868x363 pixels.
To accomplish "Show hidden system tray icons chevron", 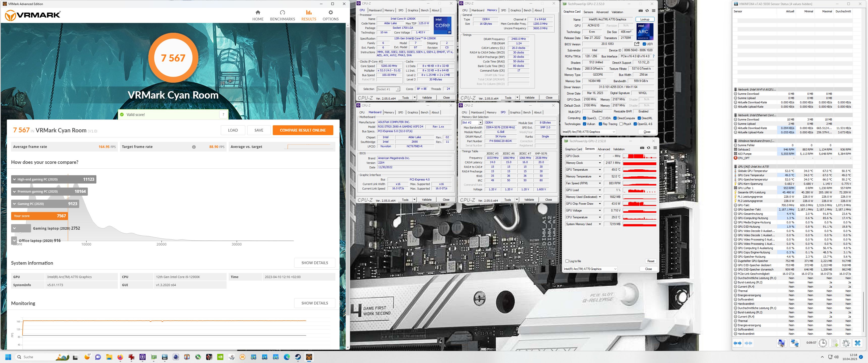I will (822, 357).
